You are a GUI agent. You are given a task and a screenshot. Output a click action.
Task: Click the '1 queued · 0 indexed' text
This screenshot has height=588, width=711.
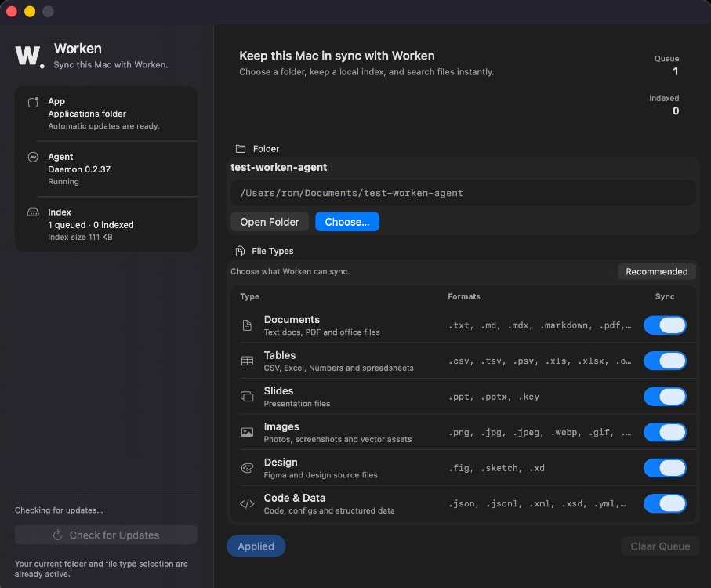point(91,225)
